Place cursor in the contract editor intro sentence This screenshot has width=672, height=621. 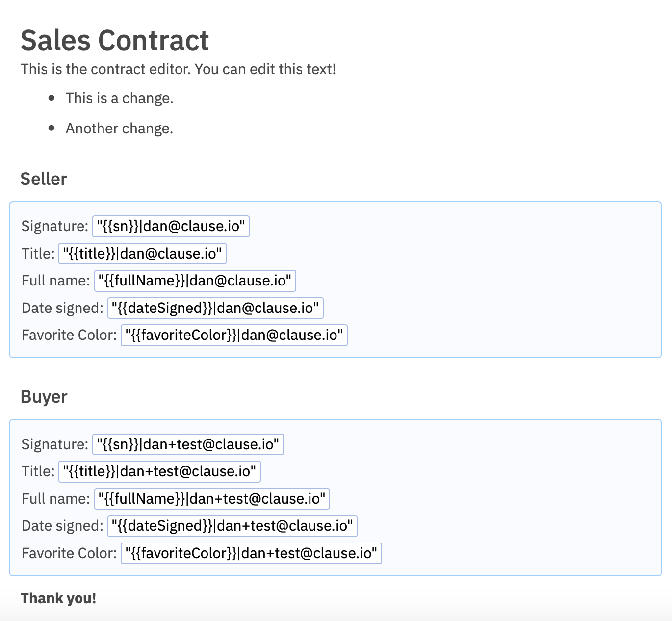click(178, 69)
